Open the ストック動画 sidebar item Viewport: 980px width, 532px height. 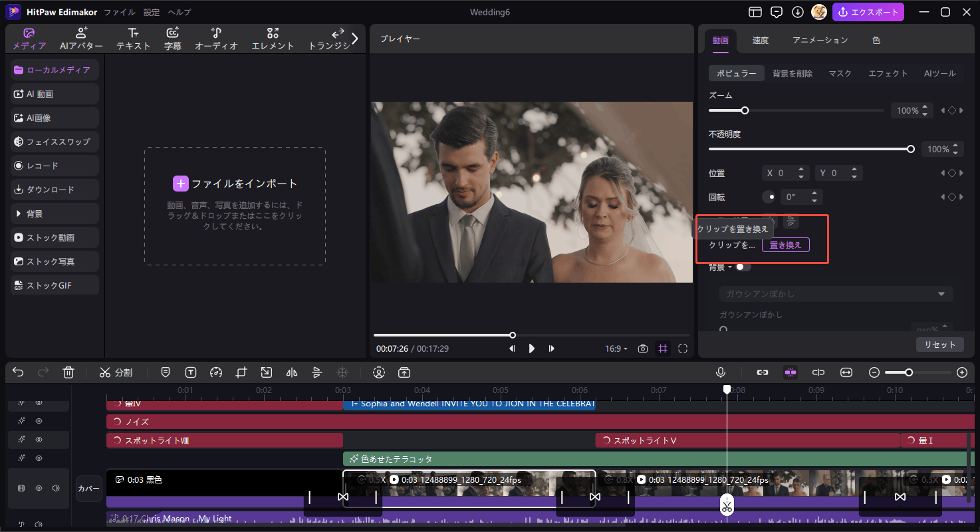click(55, 237)
